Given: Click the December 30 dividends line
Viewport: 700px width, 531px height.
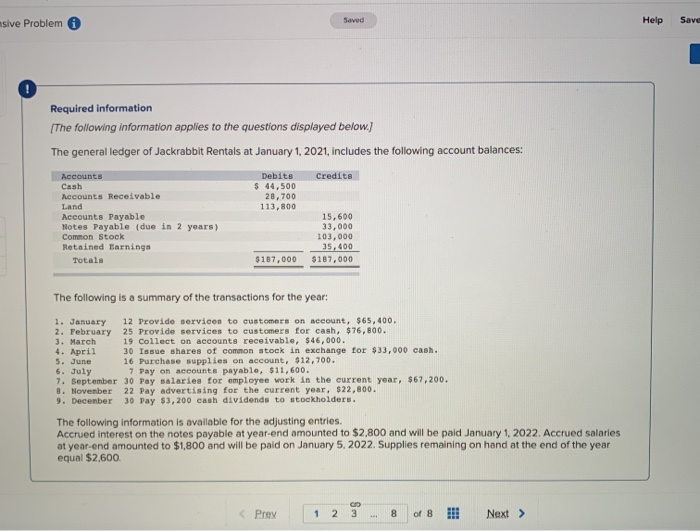Looking at the screenshot, I should click(x=206, y=400).
